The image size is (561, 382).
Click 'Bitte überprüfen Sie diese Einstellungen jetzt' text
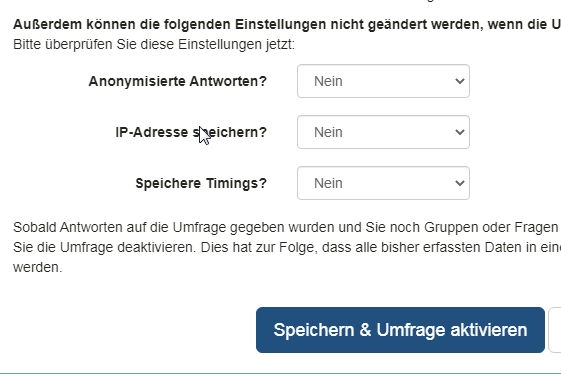[154, 45]
